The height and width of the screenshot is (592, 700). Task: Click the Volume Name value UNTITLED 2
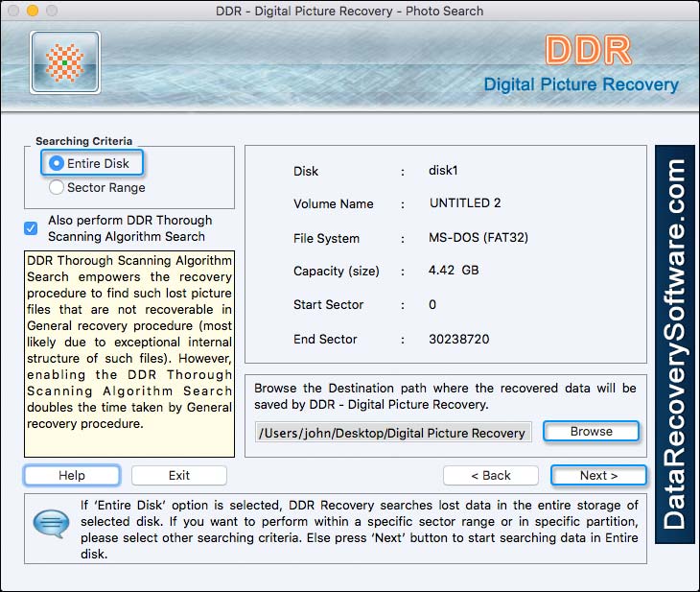point(465,204)
